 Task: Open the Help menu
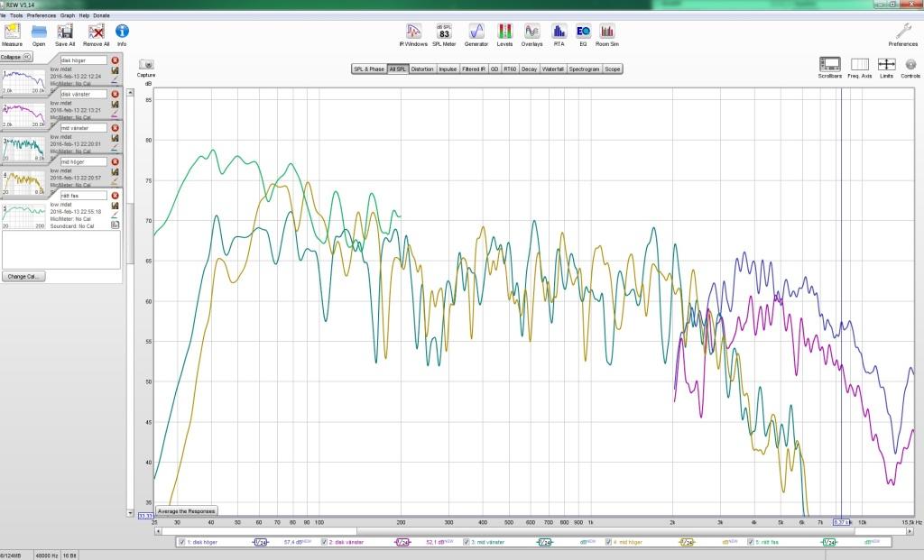coord(84,15)
